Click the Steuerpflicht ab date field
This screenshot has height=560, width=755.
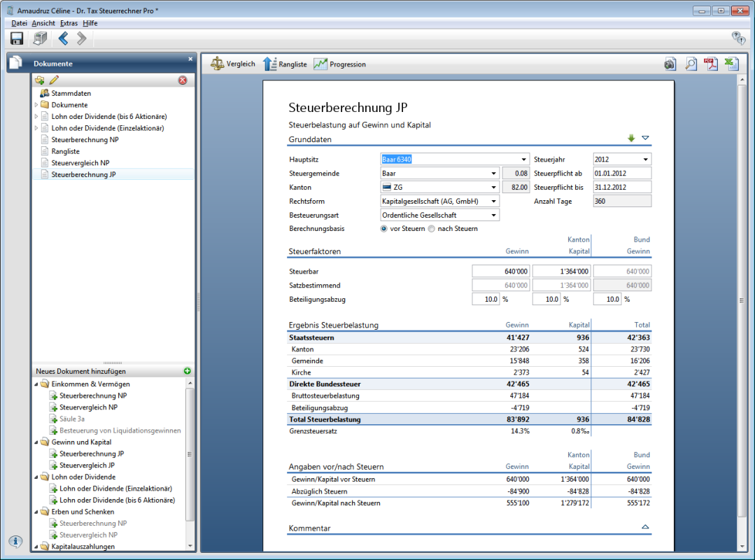coord(621,174)
